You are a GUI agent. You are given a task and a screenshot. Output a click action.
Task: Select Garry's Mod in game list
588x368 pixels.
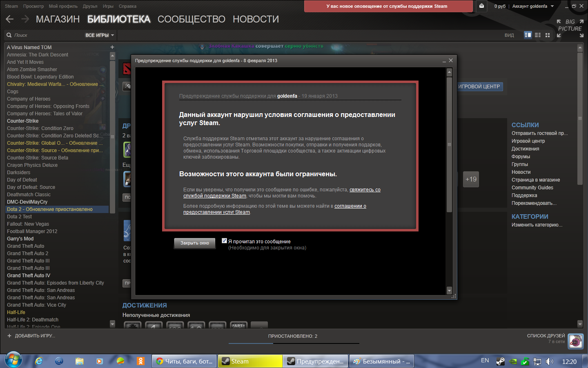click(x=57, y=239)
